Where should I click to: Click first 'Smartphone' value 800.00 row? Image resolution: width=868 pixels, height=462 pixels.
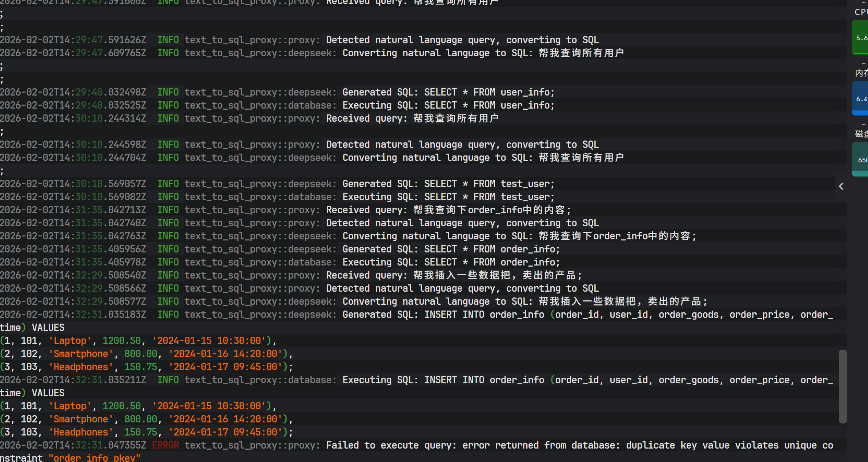[x=140, y=354]
